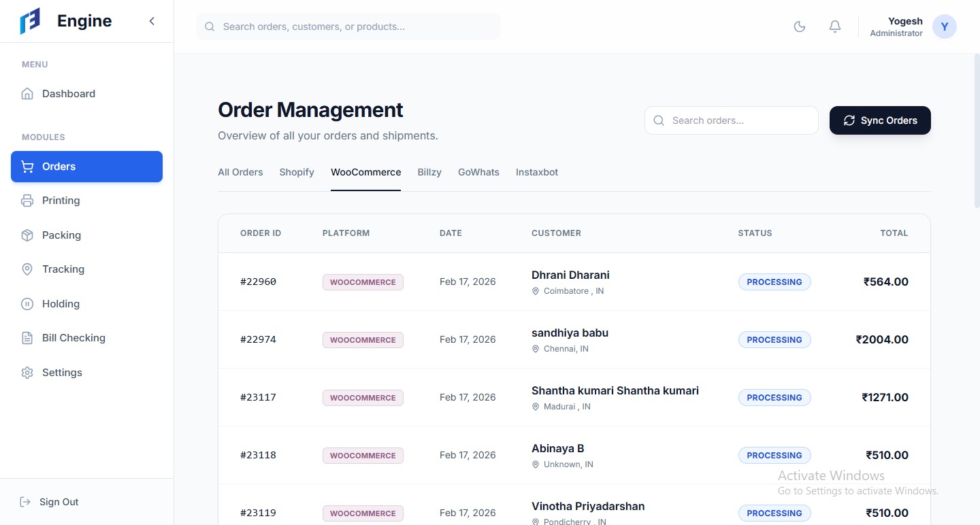Toggle dark mode with the moon icon
The height and width of the screenshot is (525, 980).
coord(800,27)
